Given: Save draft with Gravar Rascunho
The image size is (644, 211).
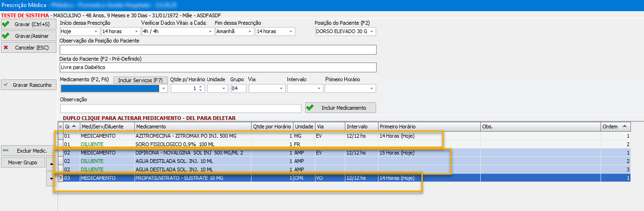Looking at the screenshot, I should pyautogui.click(x=28, y=85).
